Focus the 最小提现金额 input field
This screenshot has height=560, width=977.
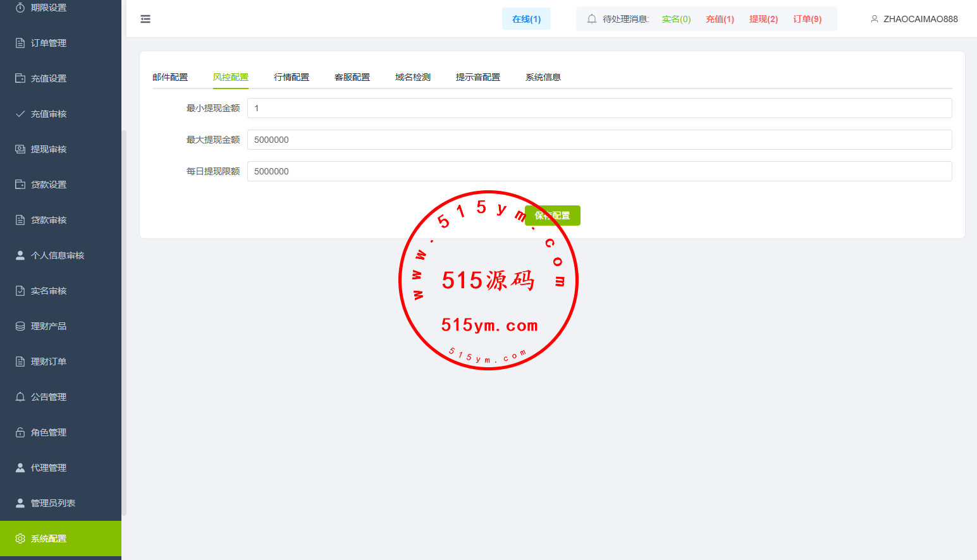[599, 108]
